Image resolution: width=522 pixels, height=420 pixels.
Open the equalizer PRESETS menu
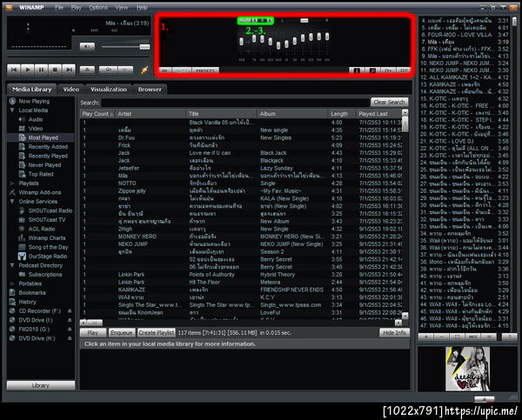pos(205,70)
